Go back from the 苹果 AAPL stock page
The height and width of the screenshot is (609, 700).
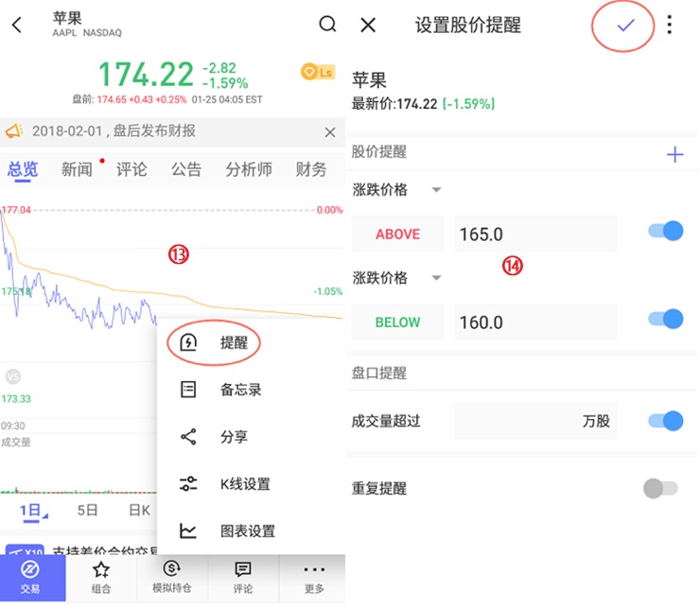click(x=17, y=25)
